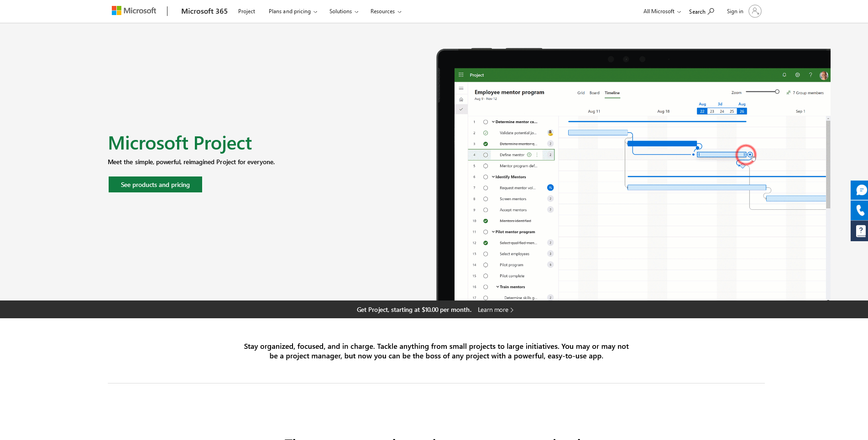
Task: Toggle completion circle for 'Screen mentors' task
Action: [x=486, y=199]
